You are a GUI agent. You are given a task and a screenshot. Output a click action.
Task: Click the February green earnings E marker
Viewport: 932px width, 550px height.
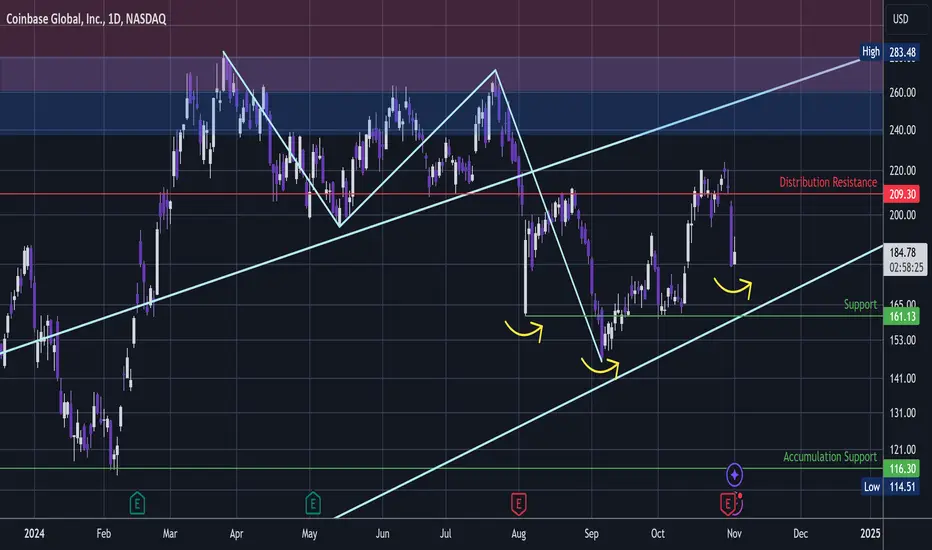pos(137,504)
